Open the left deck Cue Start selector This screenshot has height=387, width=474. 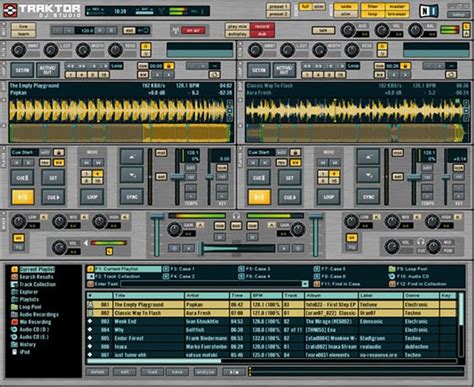[24, 152]
